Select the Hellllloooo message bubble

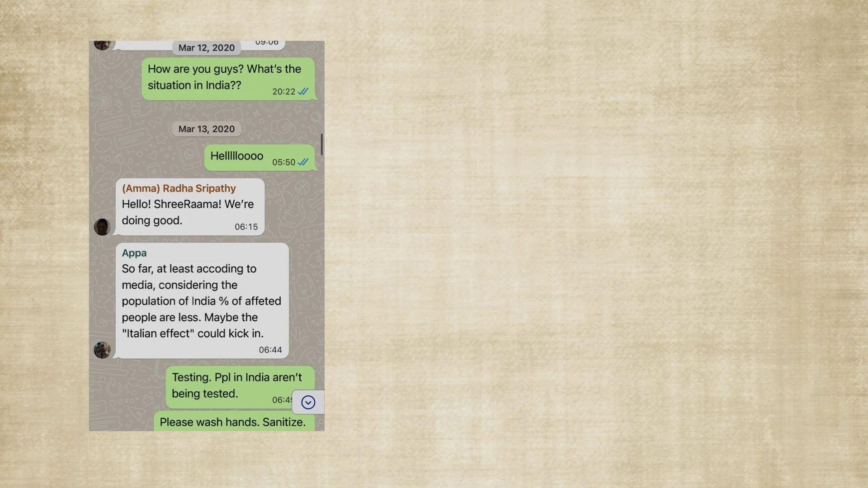[259, 158]
